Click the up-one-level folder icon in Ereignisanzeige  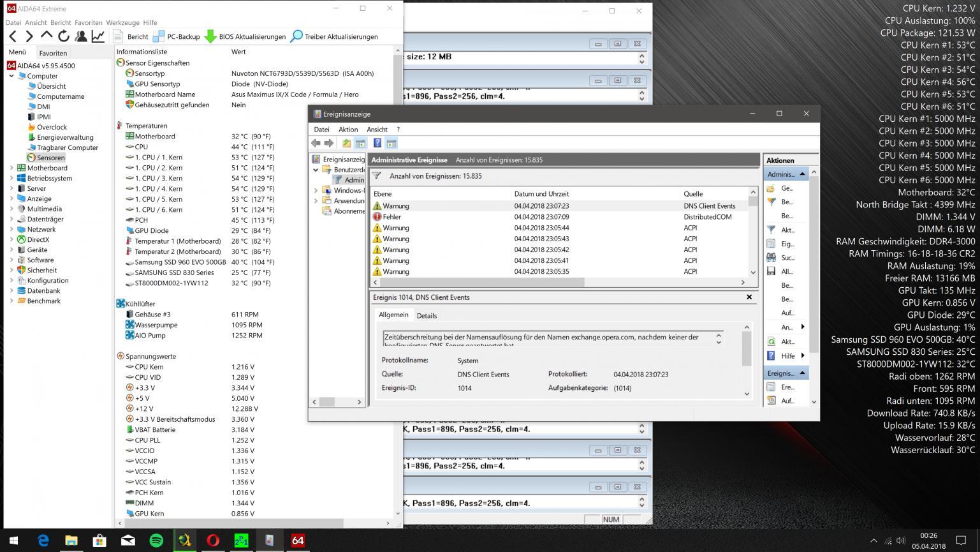346,143
